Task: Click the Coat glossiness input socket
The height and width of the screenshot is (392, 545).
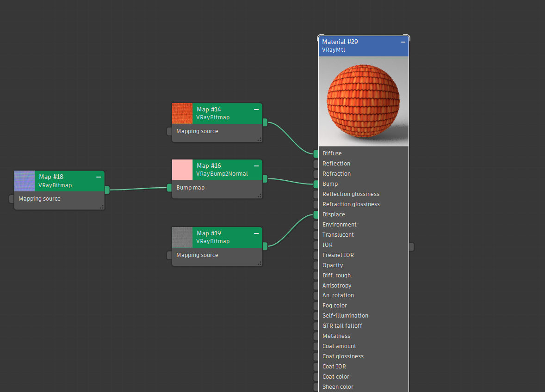Action: [316, 356]
